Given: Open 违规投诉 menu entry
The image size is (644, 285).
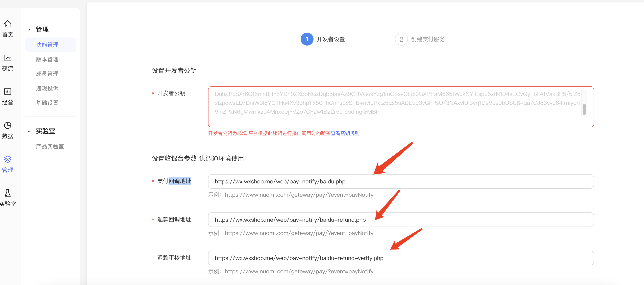Looking at the screenshot, I should (x=47, y=88).
